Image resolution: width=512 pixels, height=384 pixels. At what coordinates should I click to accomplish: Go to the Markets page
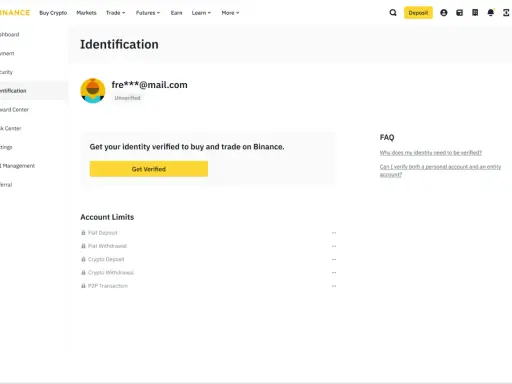(x=86, y=13)
